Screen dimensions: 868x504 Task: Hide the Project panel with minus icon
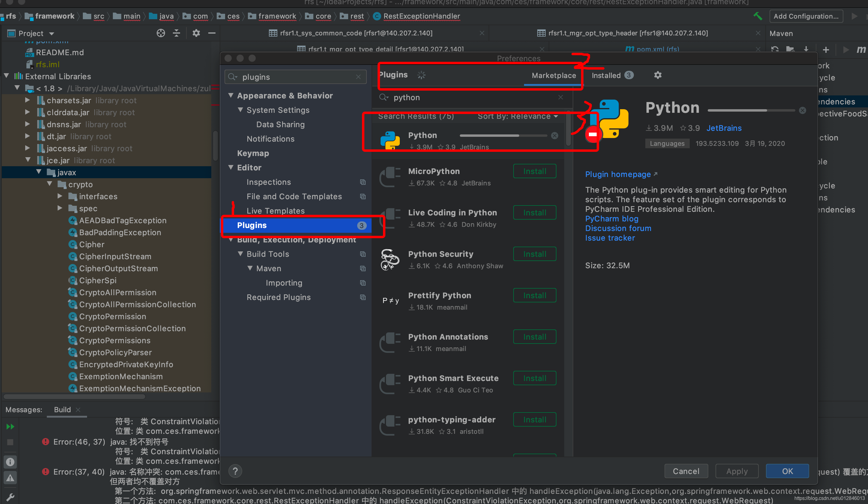[x=212, y=33]
